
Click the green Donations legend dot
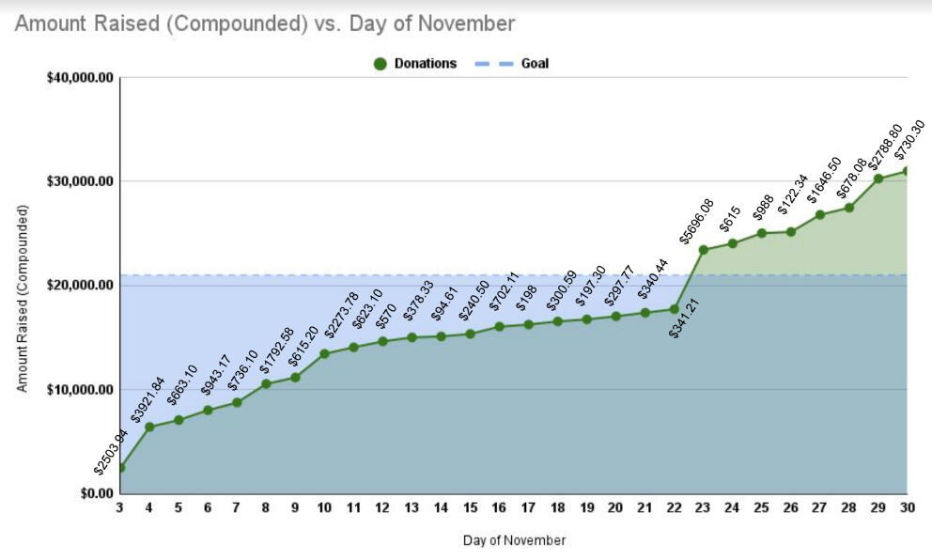380,64
